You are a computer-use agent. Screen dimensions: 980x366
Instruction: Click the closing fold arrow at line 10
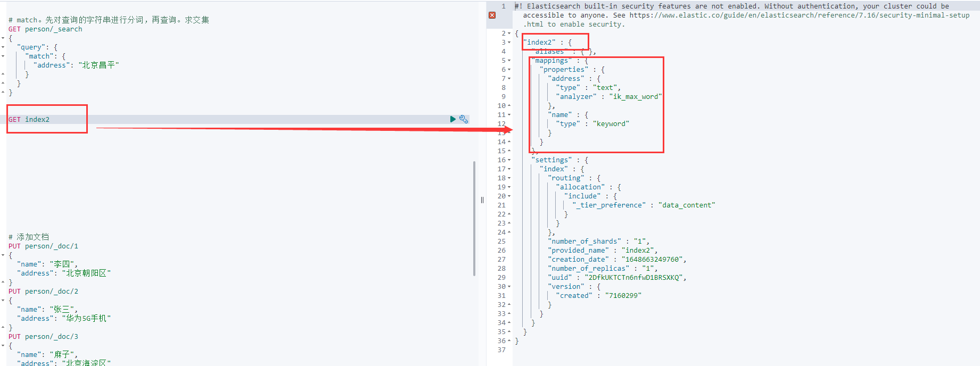pos(509,105)
